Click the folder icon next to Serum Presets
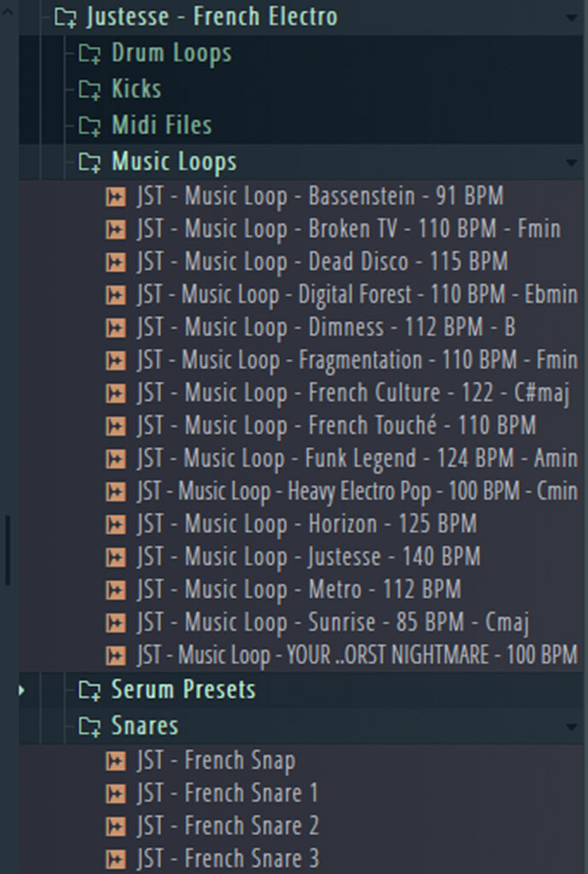 tap(90, 690)
